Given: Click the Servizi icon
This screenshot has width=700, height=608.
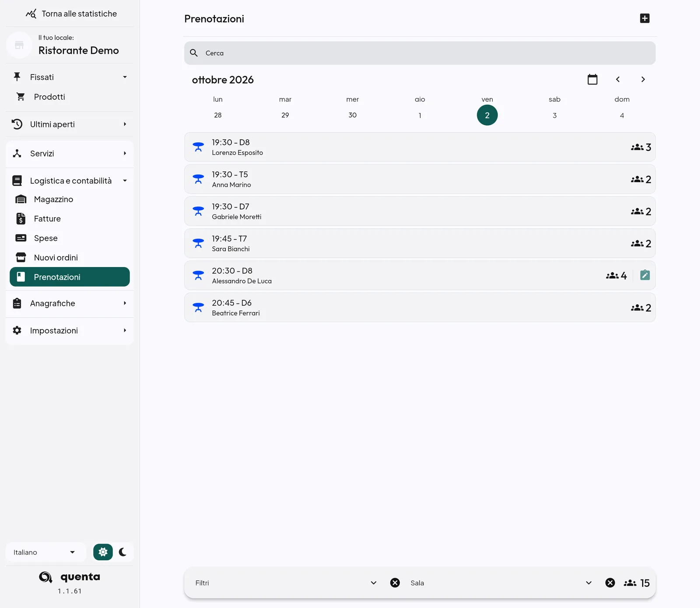Looking at the screenshot, I should click(17, 153).
